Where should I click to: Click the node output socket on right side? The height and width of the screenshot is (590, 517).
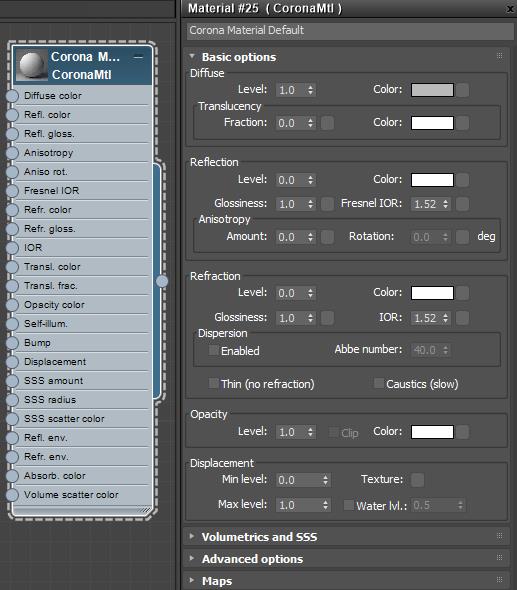[x=162, y=281]
